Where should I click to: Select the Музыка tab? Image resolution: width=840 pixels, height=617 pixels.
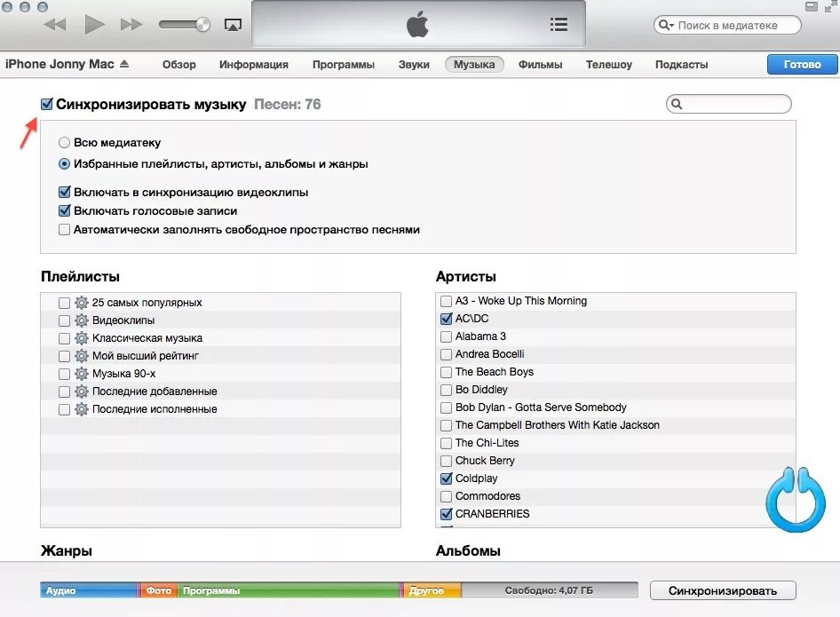tap(474, 64)
